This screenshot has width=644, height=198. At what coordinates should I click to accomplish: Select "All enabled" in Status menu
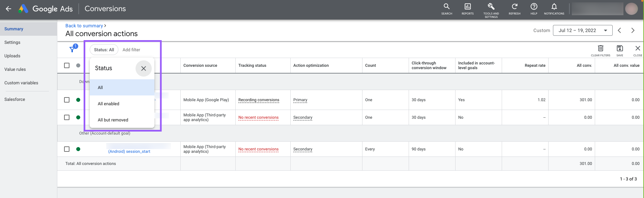point(109,104)
